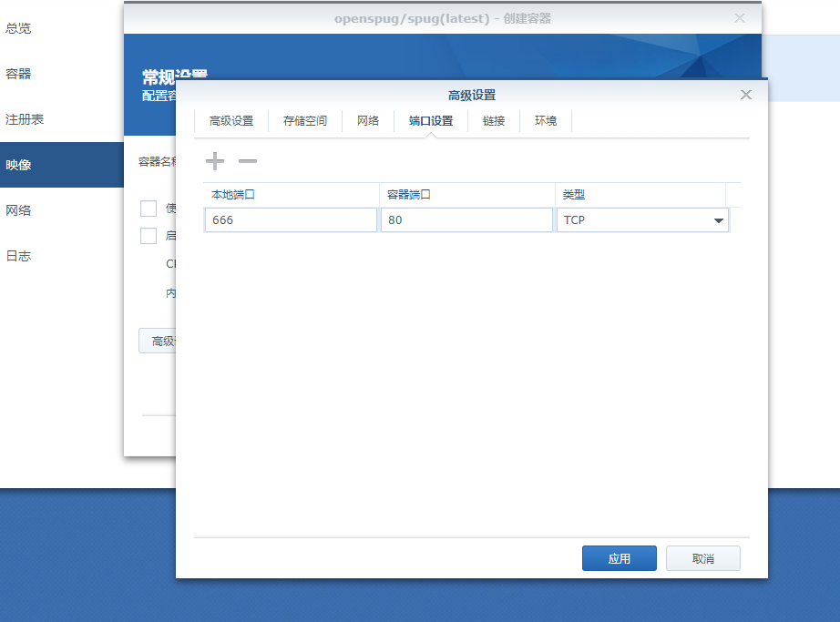Image resolution: width=840 pixels, height=622 pixels.
Task: Select the 高级设置 tab in the dialog
Action: tap(233, 119)
